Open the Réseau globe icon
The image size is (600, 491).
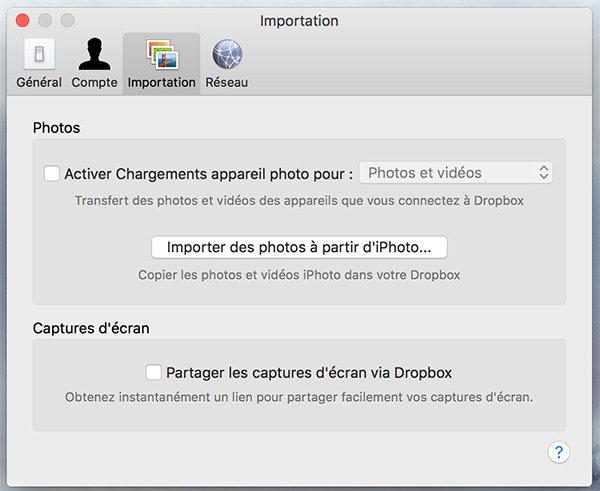(227, 54)
